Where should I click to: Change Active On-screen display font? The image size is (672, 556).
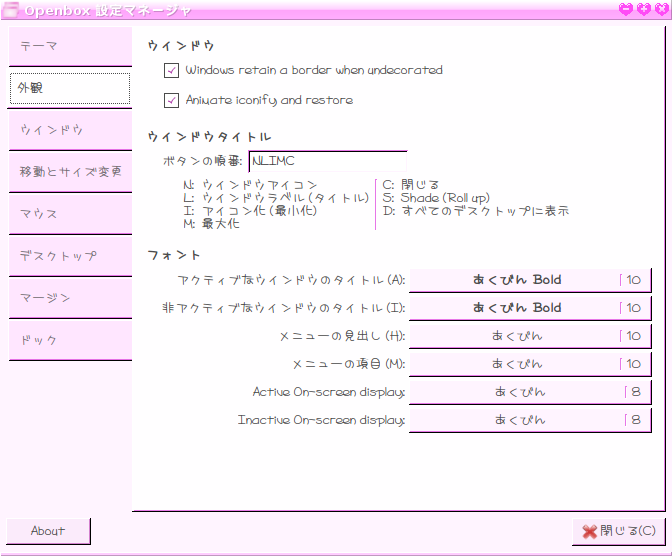[530, 392]
